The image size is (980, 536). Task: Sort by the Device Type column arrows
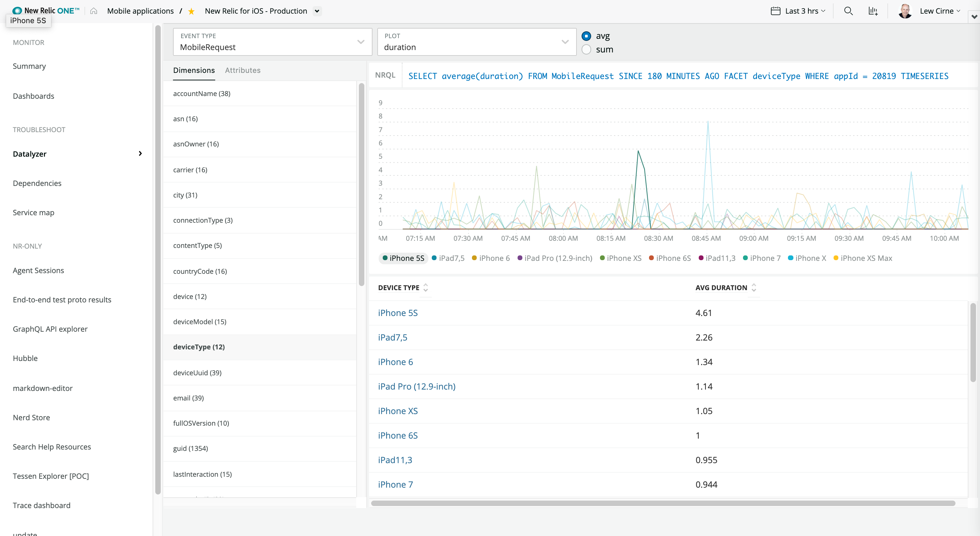(x=426, y=288)
